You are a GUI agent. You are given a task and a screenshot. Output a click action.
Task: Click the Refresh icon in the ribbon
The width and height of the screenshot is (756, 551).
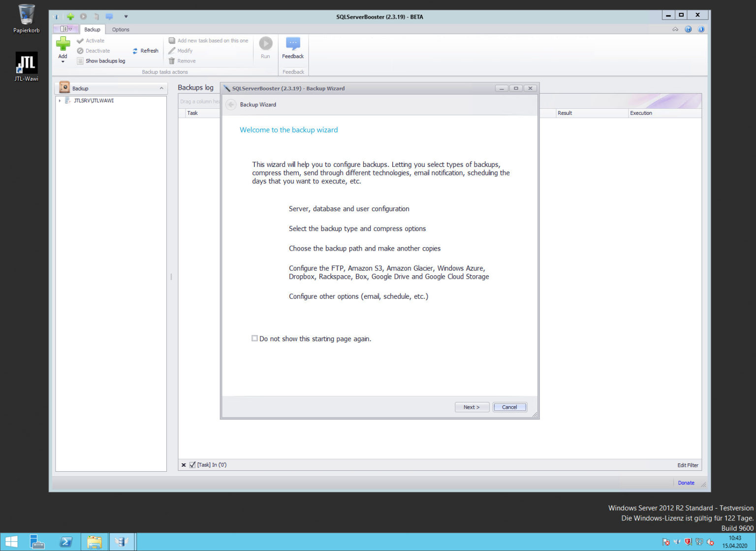(135, 51)
